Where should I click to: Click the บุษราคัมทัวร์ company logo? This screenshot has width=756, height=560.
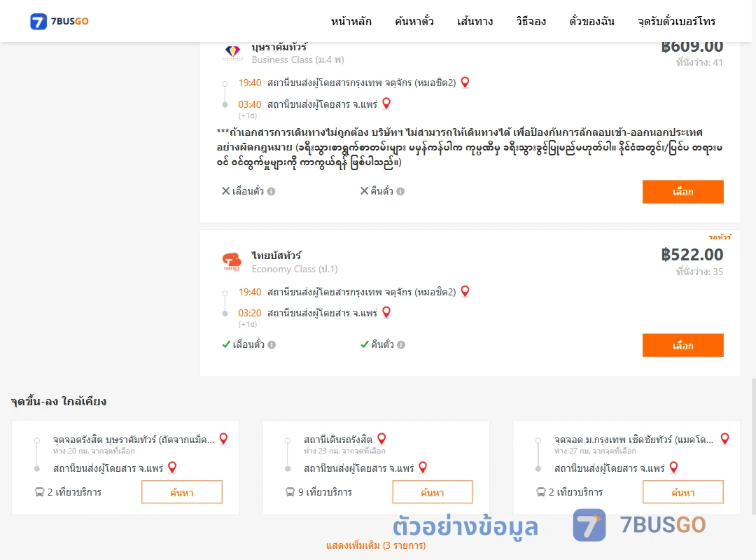click(x=232, y=52)
